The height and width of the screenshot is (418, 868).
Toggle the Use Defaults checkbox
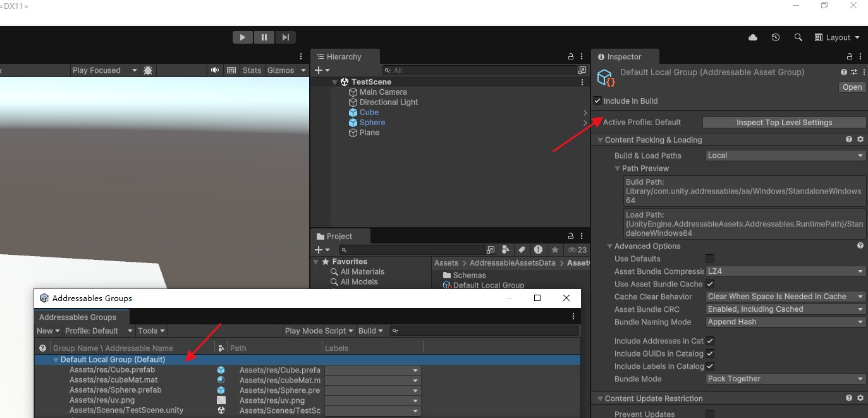710,259
